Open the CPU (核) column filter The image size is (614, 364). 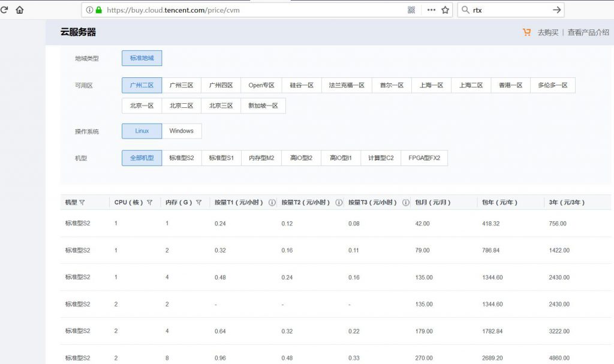[x=149, y=202]
